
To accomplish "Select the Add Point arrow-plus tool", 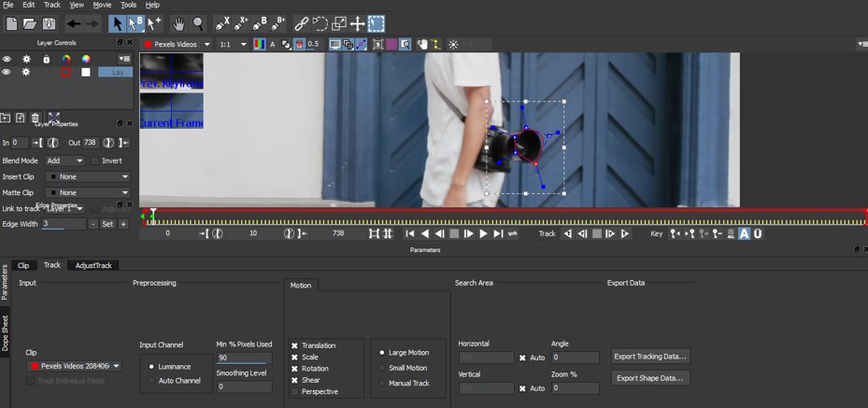I will [x=155, y=23].
